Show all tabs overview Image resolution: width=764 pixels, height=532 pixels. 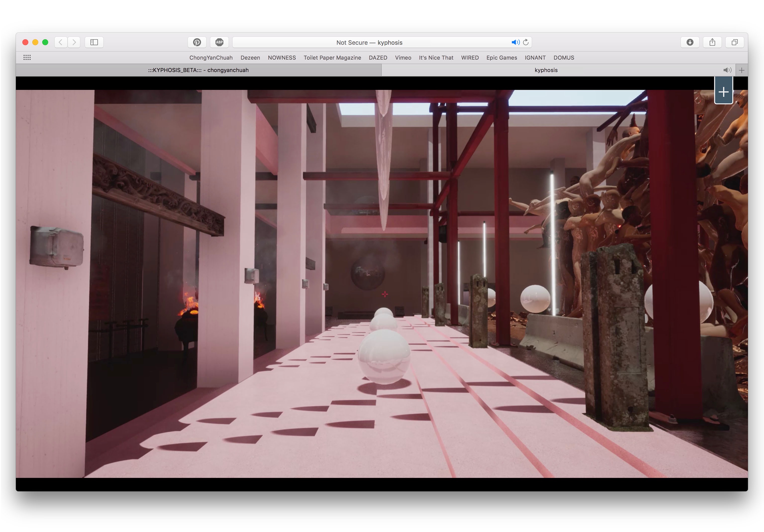[734, 42]
